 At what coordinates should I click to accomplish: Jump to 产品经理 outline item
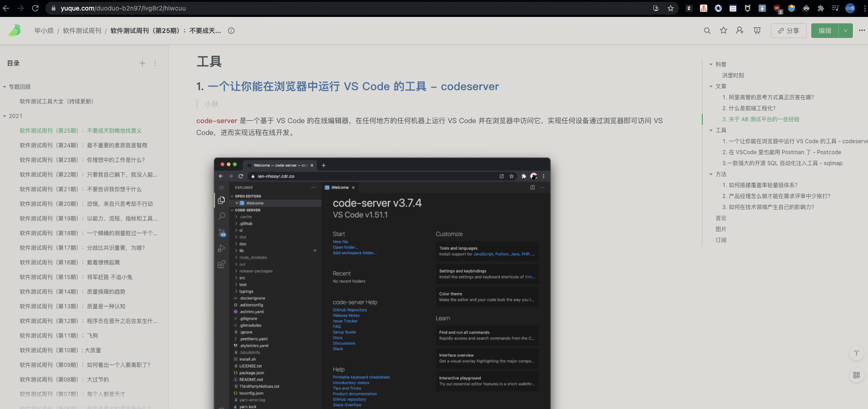point(776,196)
